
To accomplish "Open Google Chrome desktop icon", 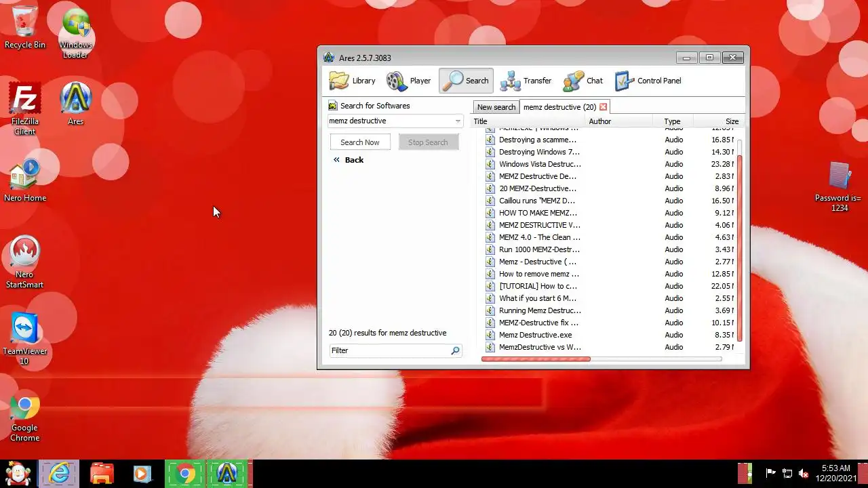I will pyautogui.click(x=25, y=416).
